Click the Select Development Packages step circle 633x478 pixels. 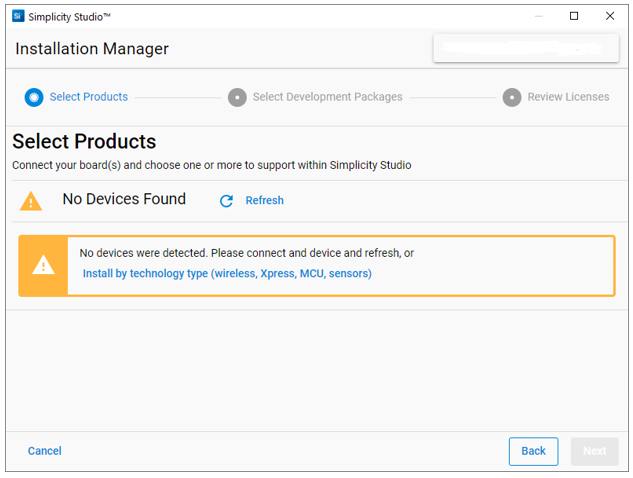(x=237, y=97)
